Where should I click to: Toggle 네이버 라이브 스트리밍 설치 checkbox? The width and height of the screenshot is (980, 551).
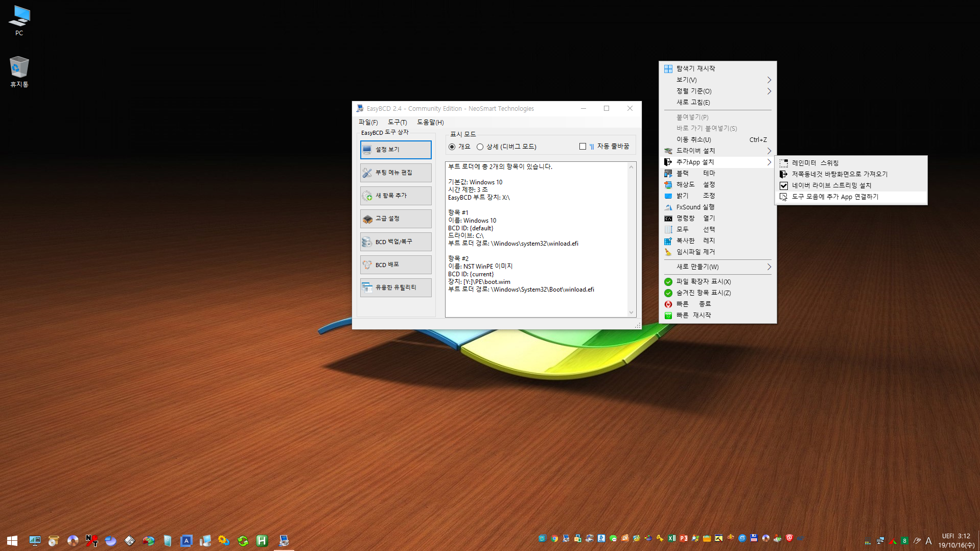coord(784,185)
